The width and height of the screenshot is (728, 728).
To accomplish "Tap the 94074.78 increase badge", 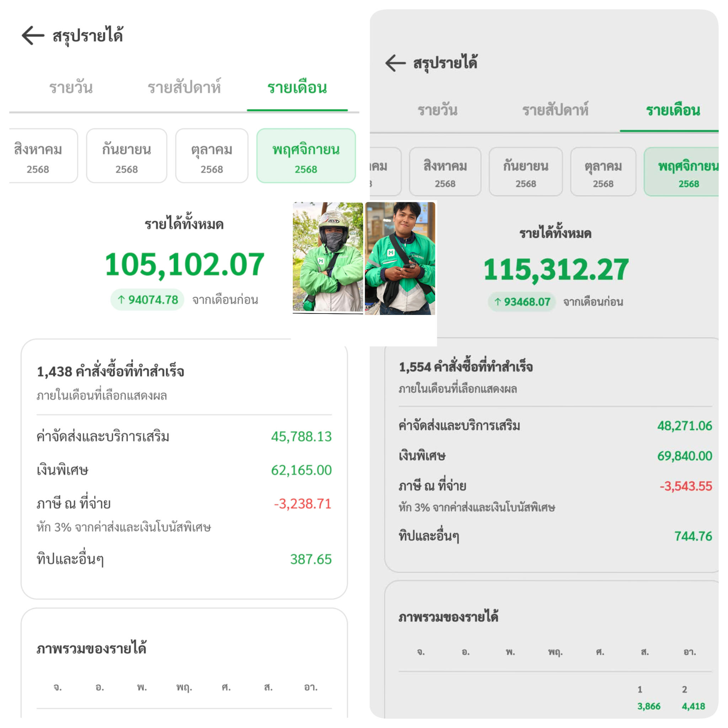I will click(147, 300).
